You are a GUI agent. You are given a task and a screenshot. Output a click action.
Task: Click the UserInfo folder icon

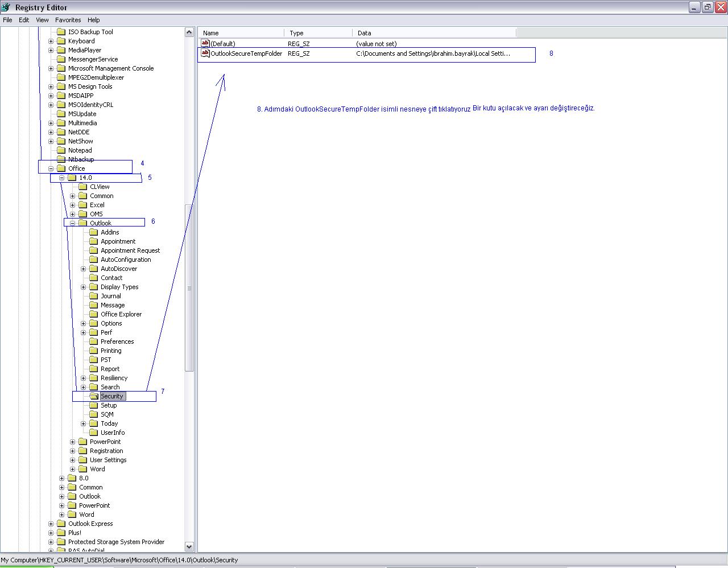[94, 433]
